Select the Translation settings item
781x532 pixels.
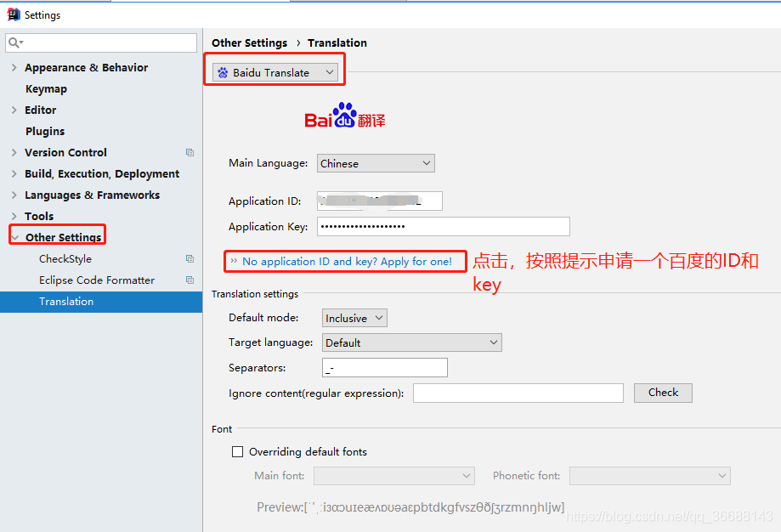[x=101, y=302]
